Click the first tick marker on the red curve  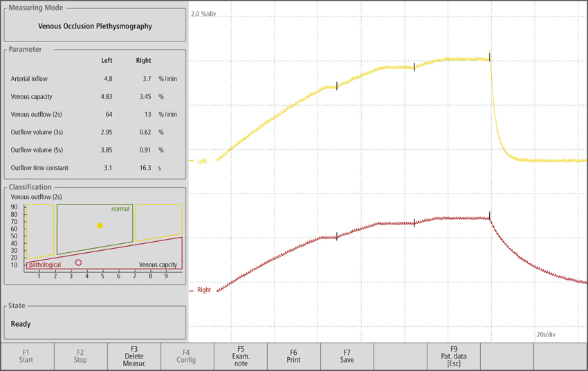click(337, 236)
